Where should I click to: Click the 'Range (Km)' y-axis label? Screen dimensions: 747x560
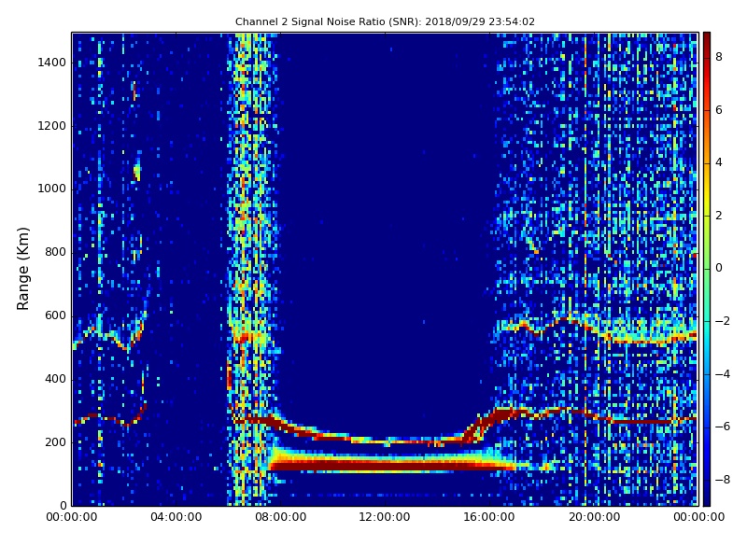pyautogui.click(x=22, y=269)
